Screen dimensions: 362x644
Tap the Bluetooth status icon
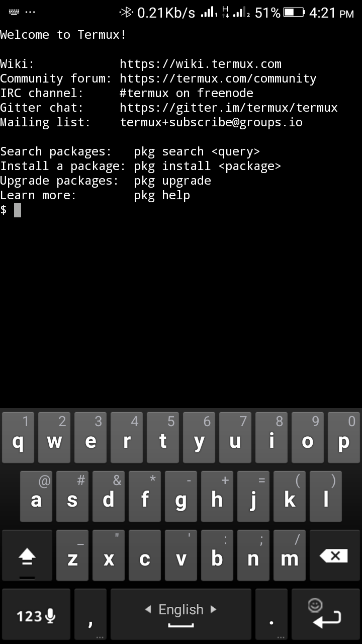(x=126, y=12)
